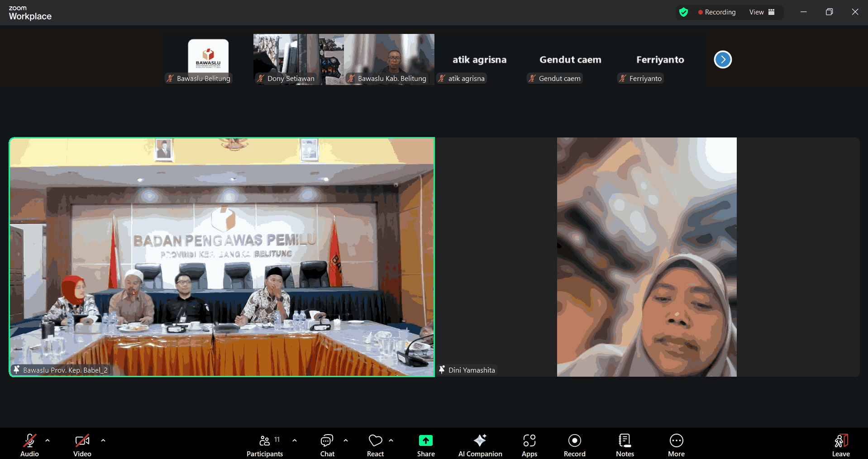Viewport: 868px width, 459px height.
Task: Show next participants with blue arrow
Action: click(723, 59)
